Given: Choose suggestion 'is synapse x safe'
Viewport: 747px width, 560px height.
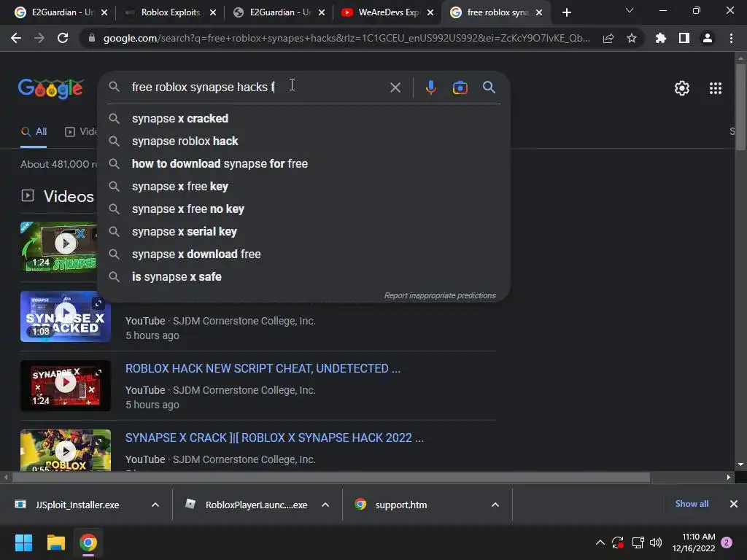Looking at the screenshot, I should 304,276.
